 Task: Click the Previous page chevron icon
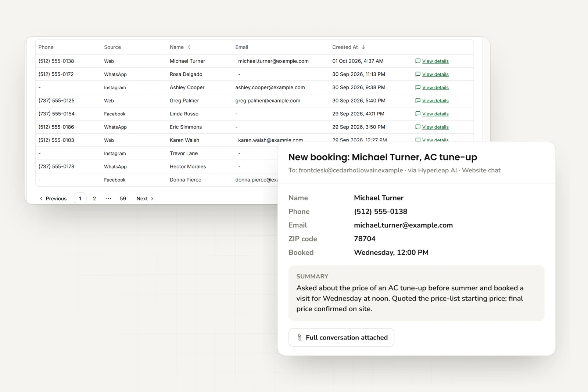point(41,199)
